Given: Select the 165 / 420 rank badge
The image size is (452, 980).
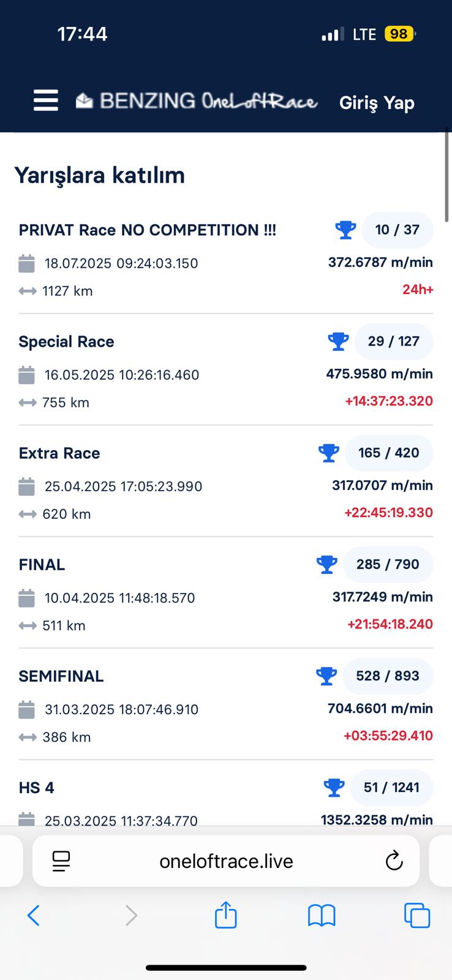Looking at the screenshot, I should coord(389,453).
